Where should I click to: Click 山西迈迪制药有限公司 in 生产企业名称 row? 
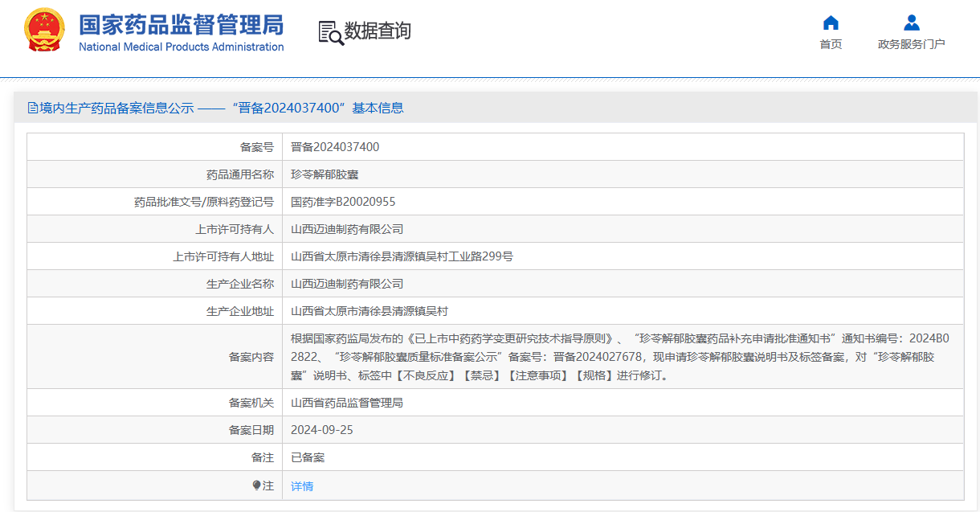click(x=347, y=284)
